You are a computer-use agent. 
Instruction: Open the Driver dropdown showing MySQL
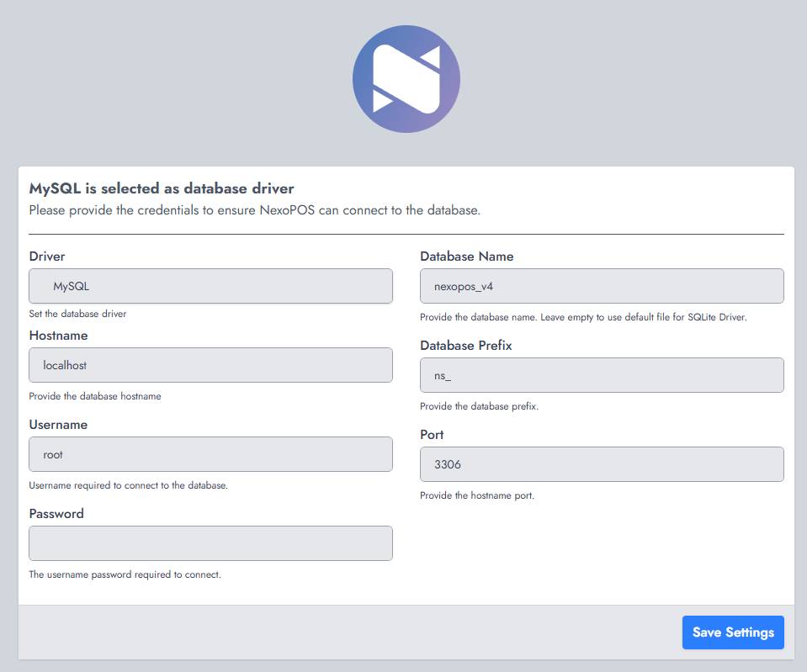(x=210, y=286)
